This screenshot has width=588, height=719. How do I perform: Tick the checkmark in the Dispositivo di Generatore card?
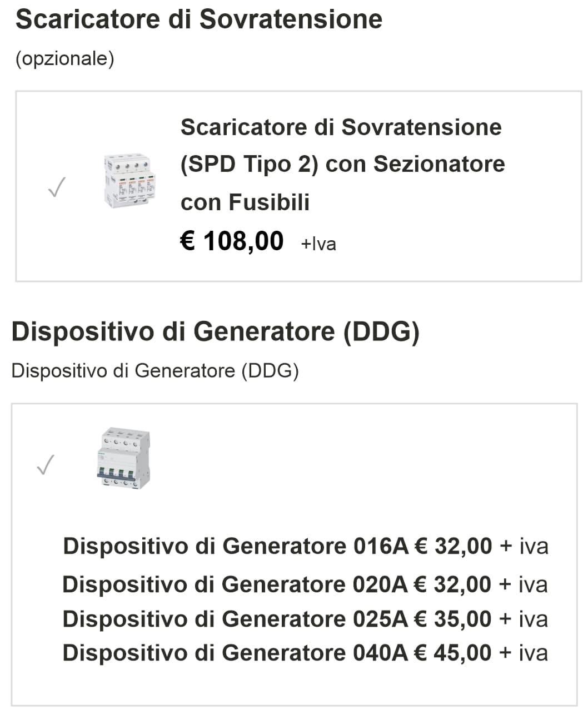point(46,465)
